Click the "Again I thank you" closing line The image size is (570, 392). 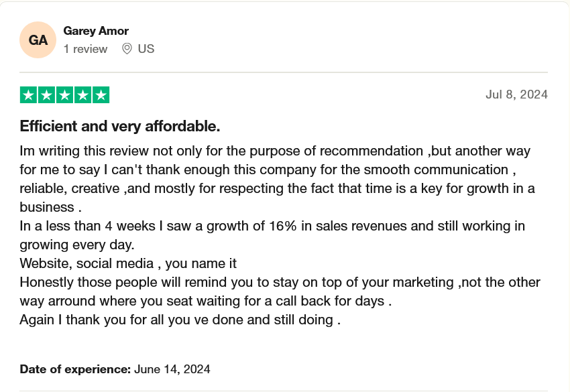tap(180, 320)
